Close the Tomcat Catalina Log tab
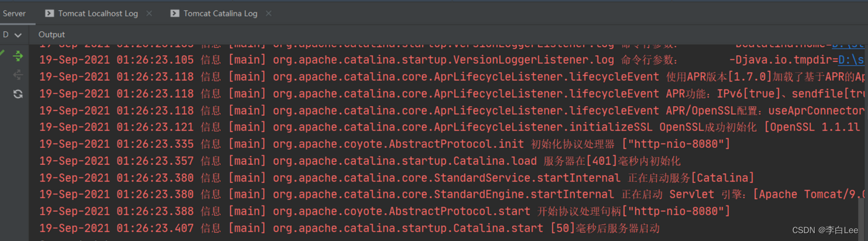The image size is (868, 241). coord(269,13)
